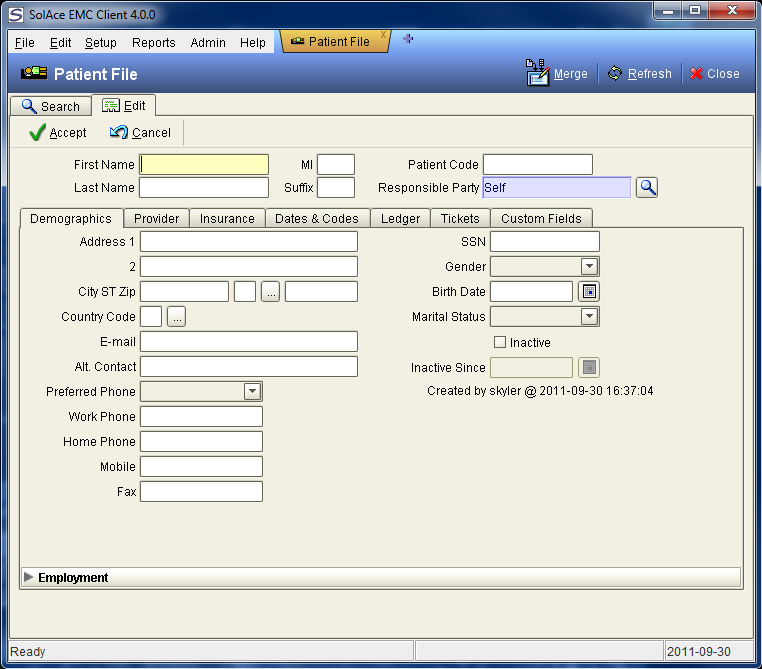This screenshot has height=669, width=762.
Task: Click the Responsible Party magnifier lookup icon
Action: click(x=647, y=187)
